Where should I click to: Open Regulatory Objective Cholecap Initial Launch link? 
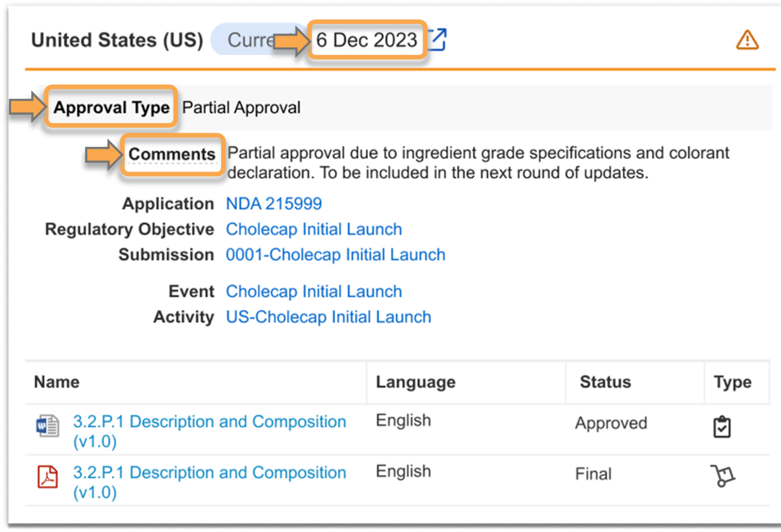[314, 229]
